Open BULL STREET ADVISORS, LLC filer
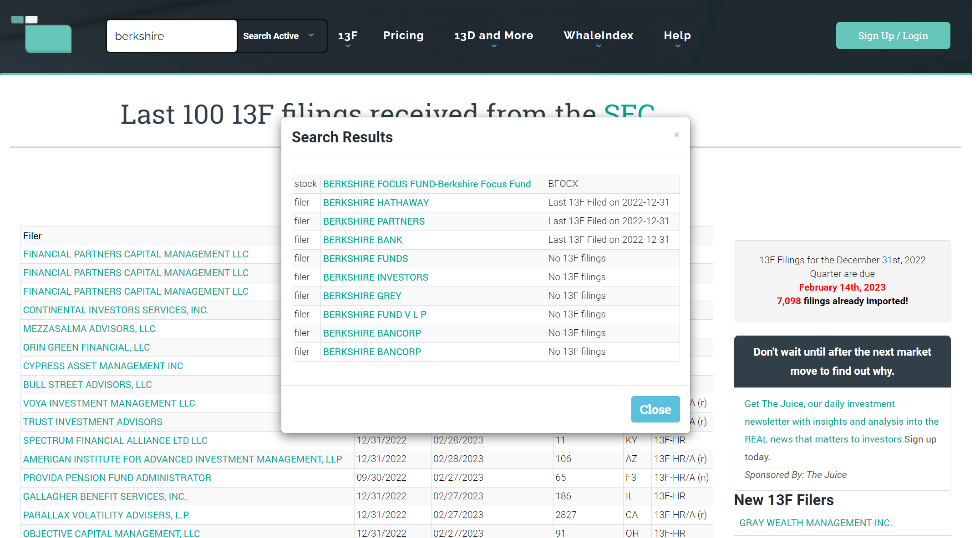 coord(87,385)
